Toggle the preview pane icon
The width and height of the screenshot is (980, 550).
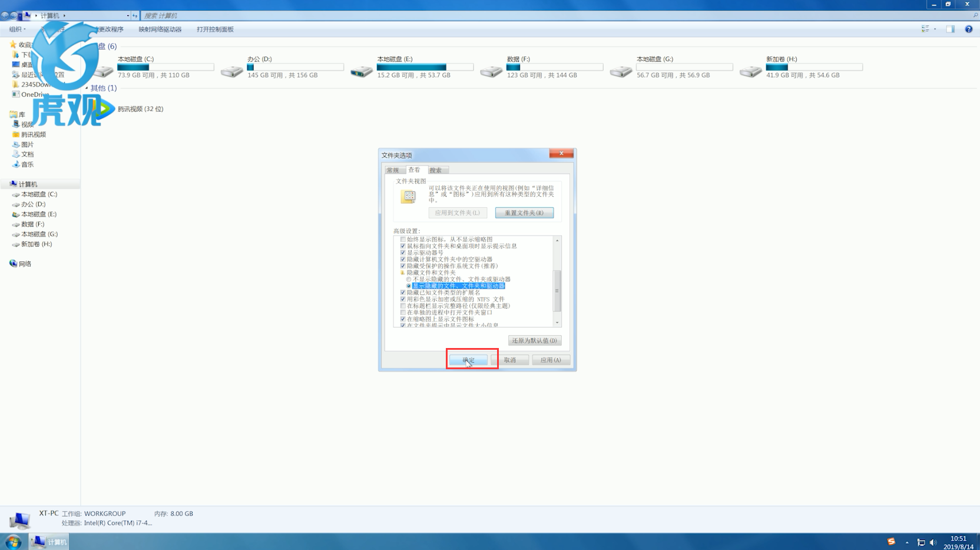[x=950, y=29]
